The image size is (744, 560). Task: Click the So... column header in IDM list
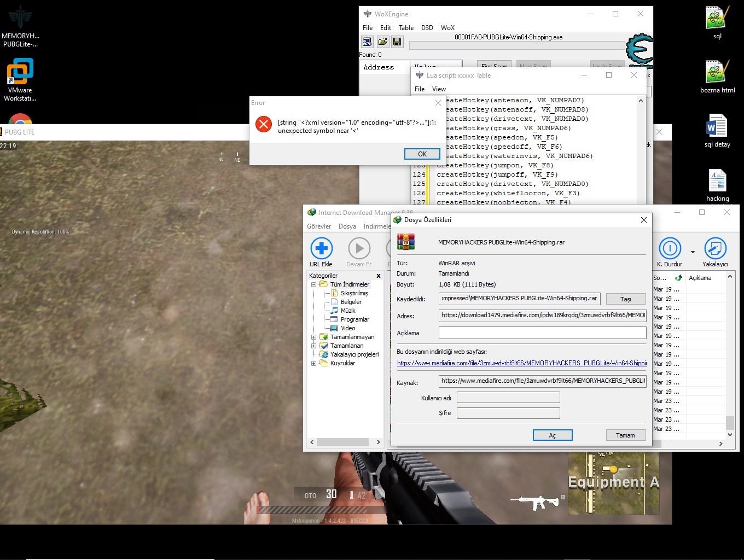669,278
